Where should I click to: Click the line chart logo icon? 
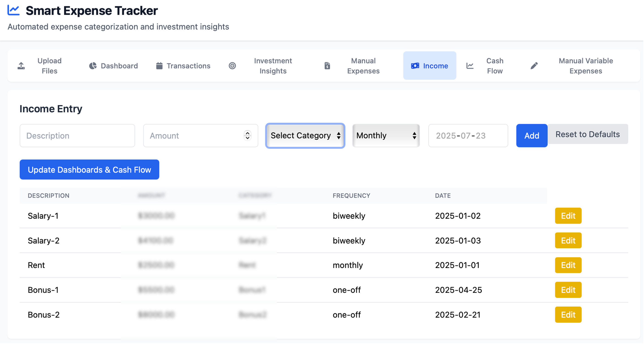point(13,10)
